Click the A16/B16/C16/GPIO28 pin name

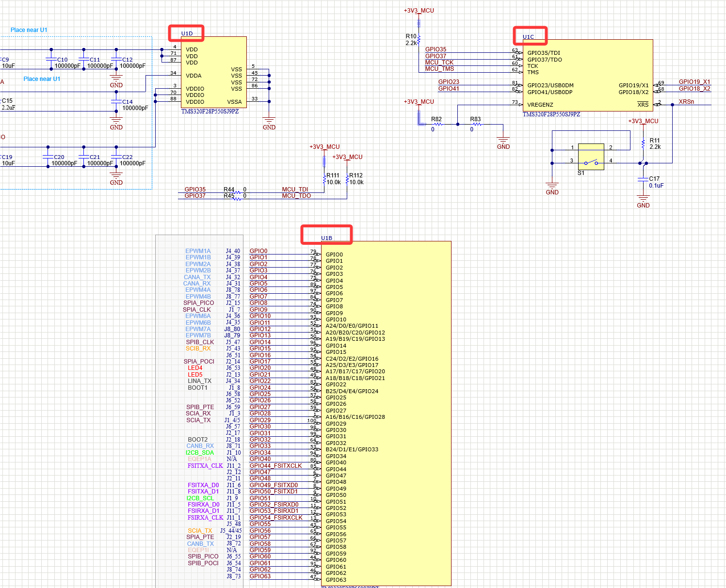(355, 417)
